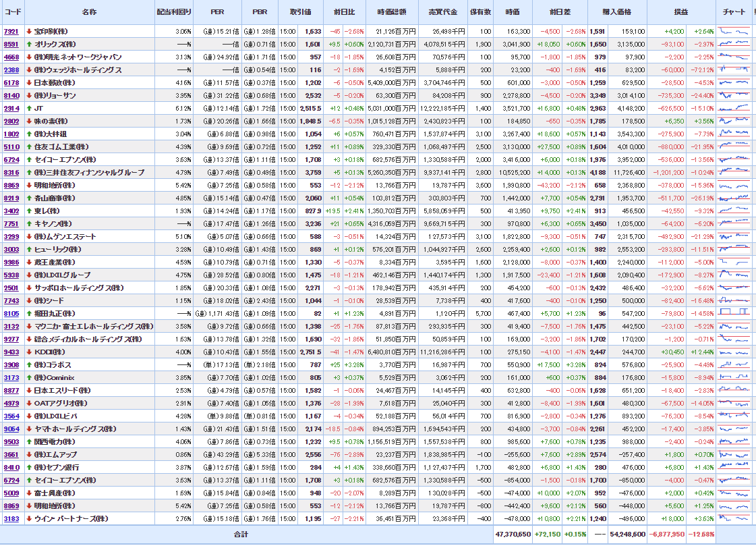The width and height of the screenshot is (756, 546).
Task: Click the up arrow icon beside キヤノン(株)
Action: pos(29,223)
